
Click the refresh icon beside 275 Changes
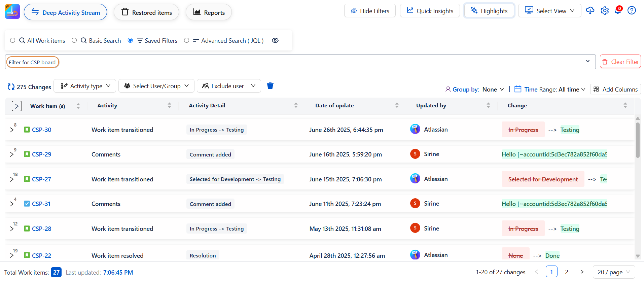pyautogui.click(x=11, y=87)
